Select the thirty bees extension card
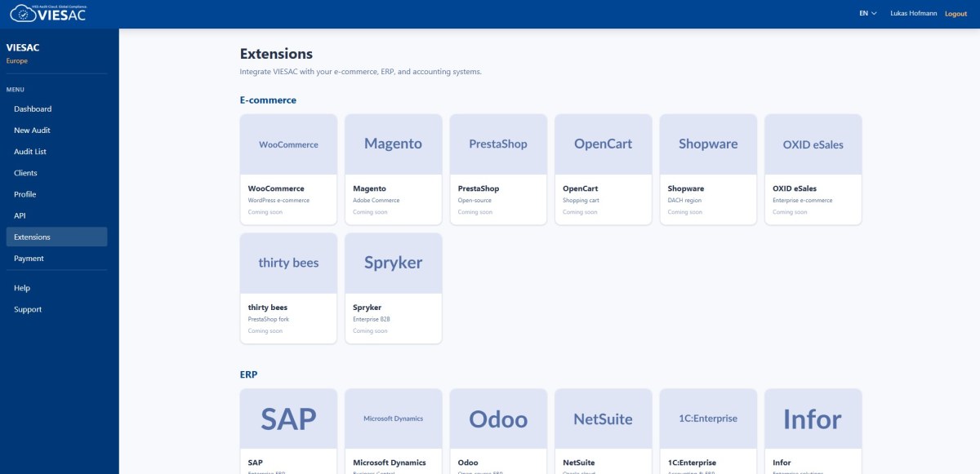 pos(288,263)
